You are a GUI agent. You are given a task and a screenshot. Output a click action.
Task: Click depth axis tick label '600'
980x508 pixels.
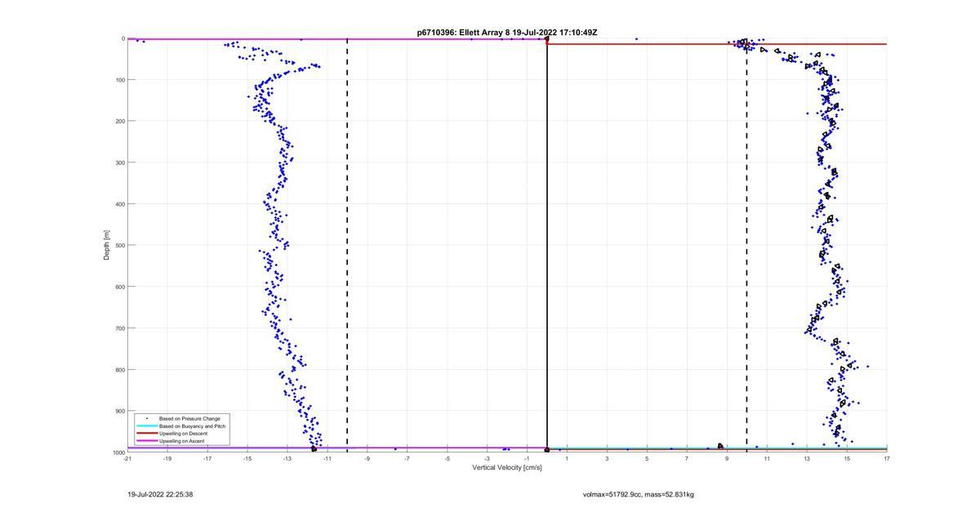[119, 287]
